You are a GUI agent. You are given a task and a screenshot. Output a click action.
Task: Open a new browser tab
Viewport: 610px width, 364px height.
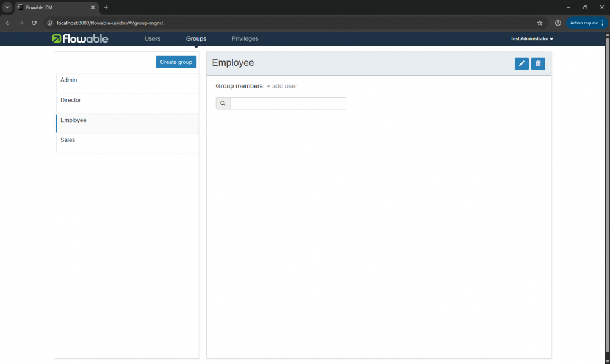coord(106,7)
